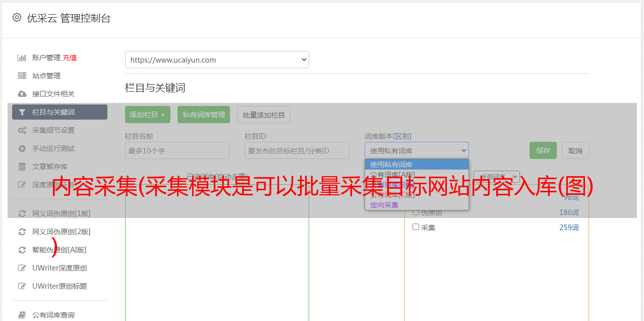
Task: Open the 全部词库 filter dropdown
Action: pyautogui.click(x=497, y=177)
